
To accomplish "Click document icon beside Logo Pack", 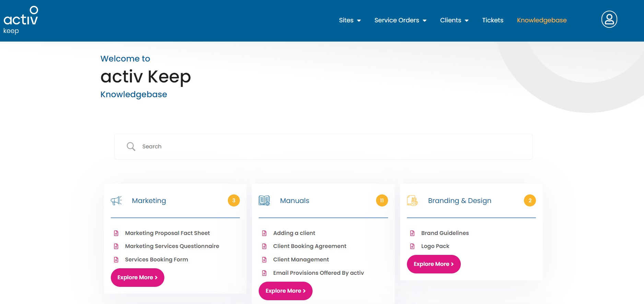I will click(412, 246).
